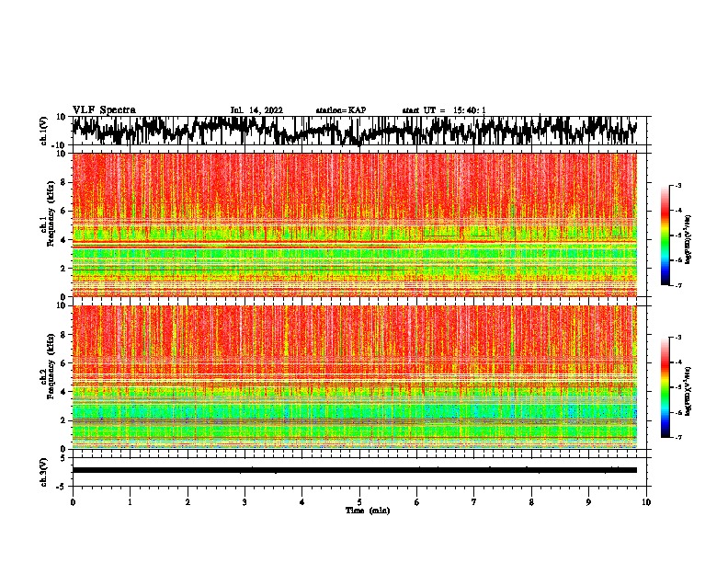The width and height of the screenshot is (728, 563).
Task: Click time axis tick label "2"
Action: tap(188, 502)
